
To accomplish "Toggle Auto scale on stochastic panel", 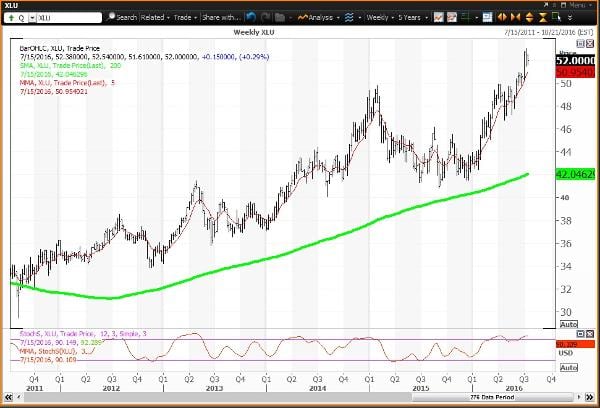I will pos(567,368).
